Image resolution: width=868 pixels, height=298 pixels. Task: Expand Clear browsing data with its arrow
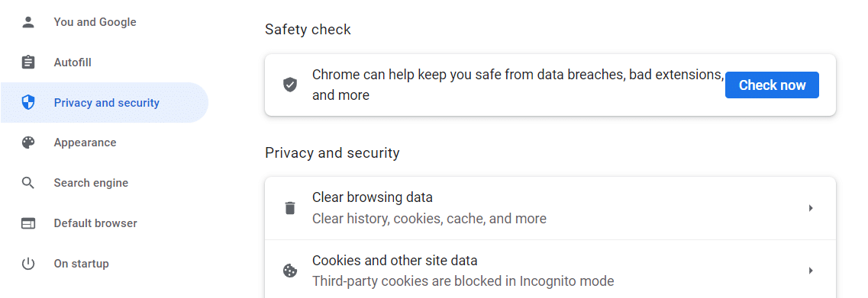point(811,208)
